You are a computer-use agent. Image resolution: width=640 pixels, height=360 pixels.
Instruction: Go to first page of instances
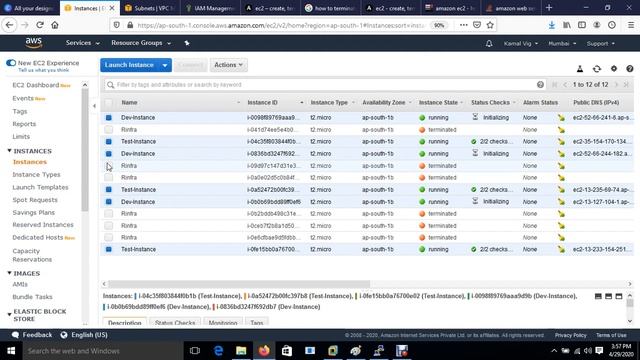click(x=554, y=84)
